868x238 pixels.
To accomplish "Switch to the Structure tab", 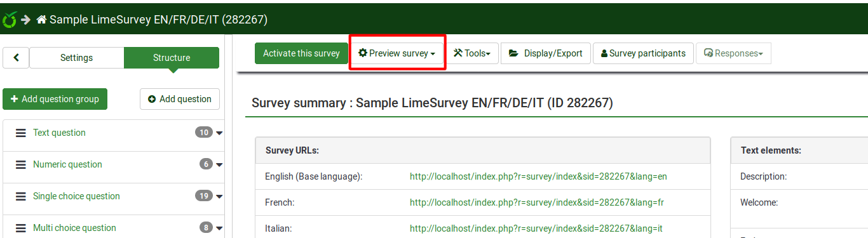I will click(x=172, y=58).
